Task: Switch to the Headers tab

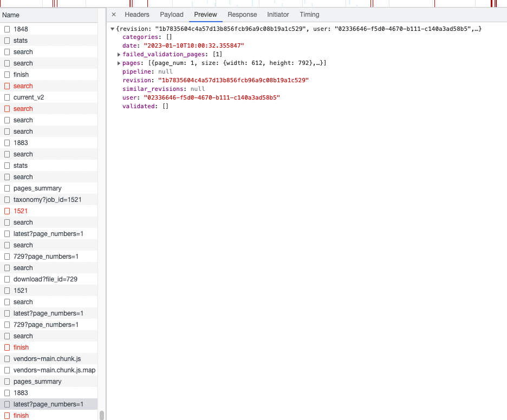Action: tap(137, 15)
